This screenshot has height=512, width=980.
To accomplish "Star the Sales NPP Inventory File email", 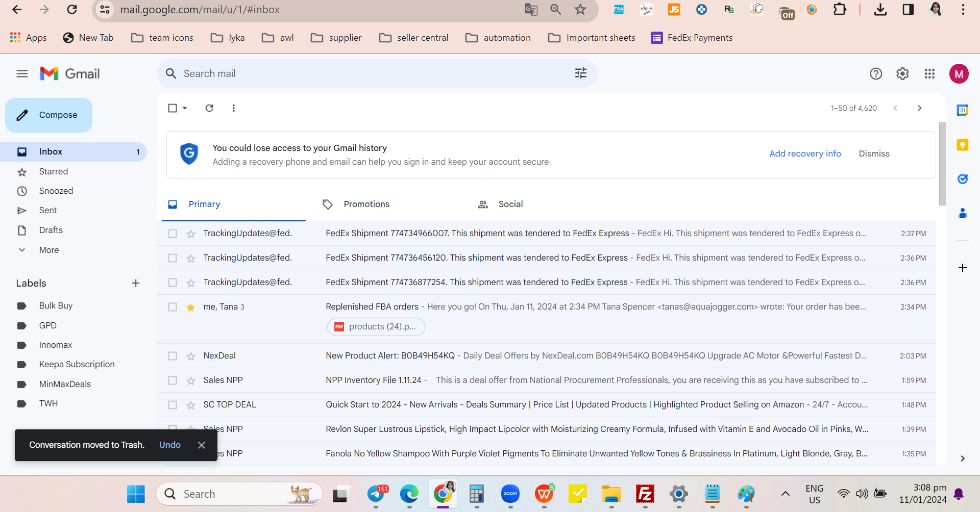I will click(191, 381).
